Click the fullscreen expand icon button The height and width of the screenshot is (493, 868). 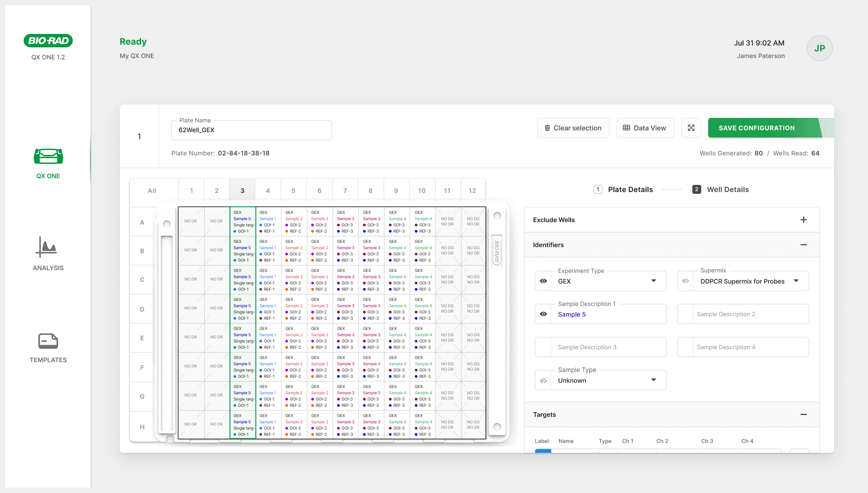691,128
